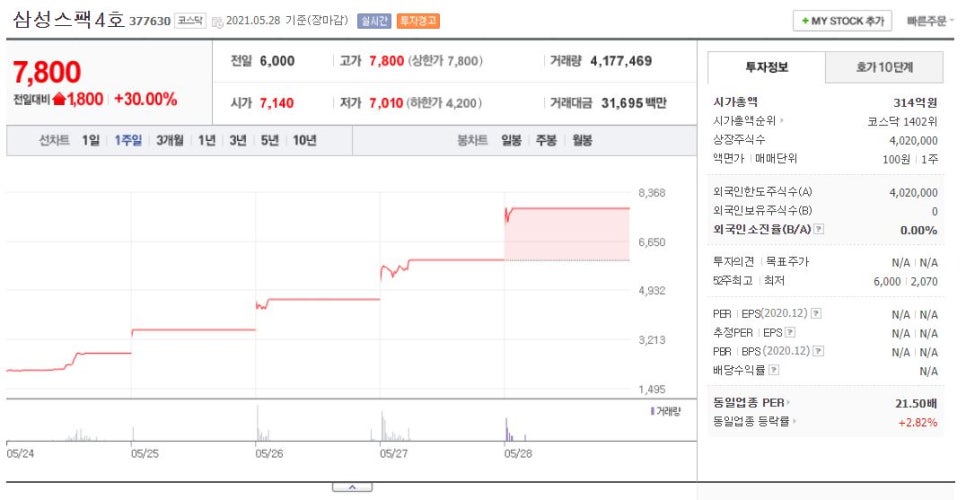966x500 pixels.
Task: Click the 시가 value 7,140
Action: 277,103
